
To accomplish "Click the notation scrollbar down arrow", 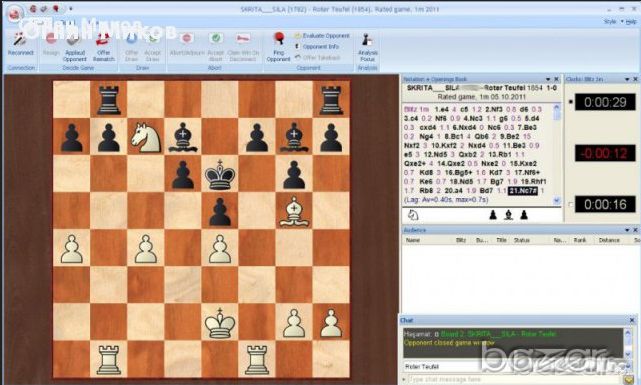I will tap(556, 200).
